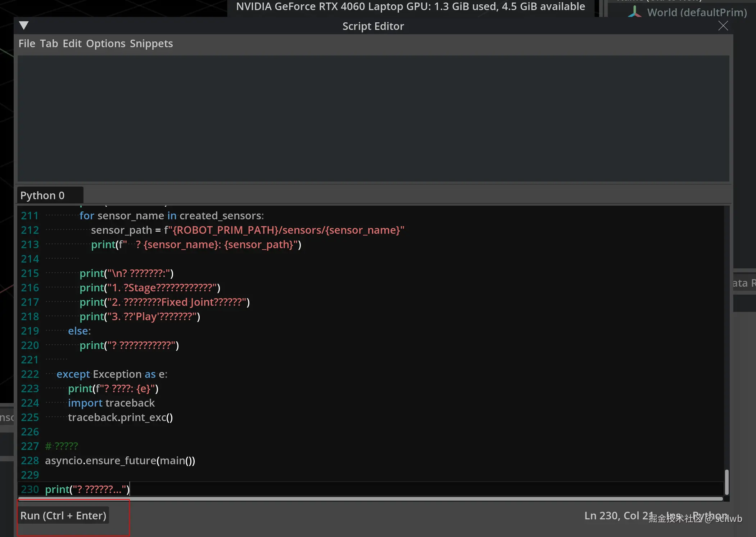This screenshot has height=537, width=756.
Task: Click the horizontal scrollbar below the code
Action: coord(370,499)
